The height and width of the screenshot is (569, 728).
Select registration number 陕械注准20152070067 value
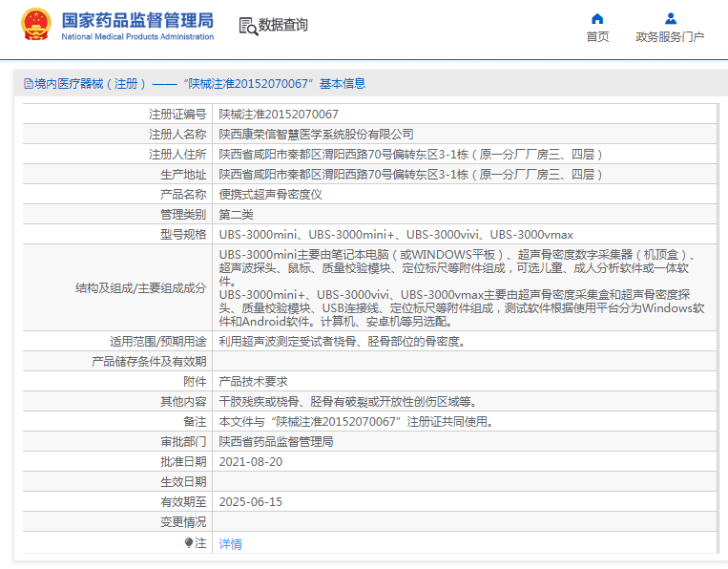(279, 115)
